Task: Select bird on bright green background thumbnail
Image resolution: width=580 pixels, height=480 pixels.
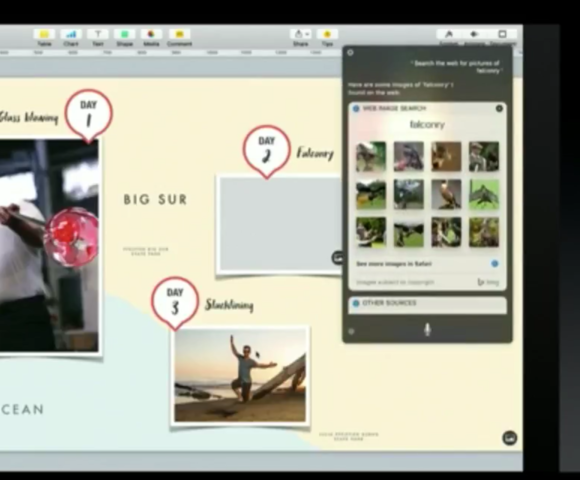Action: [x=484, y=195]
